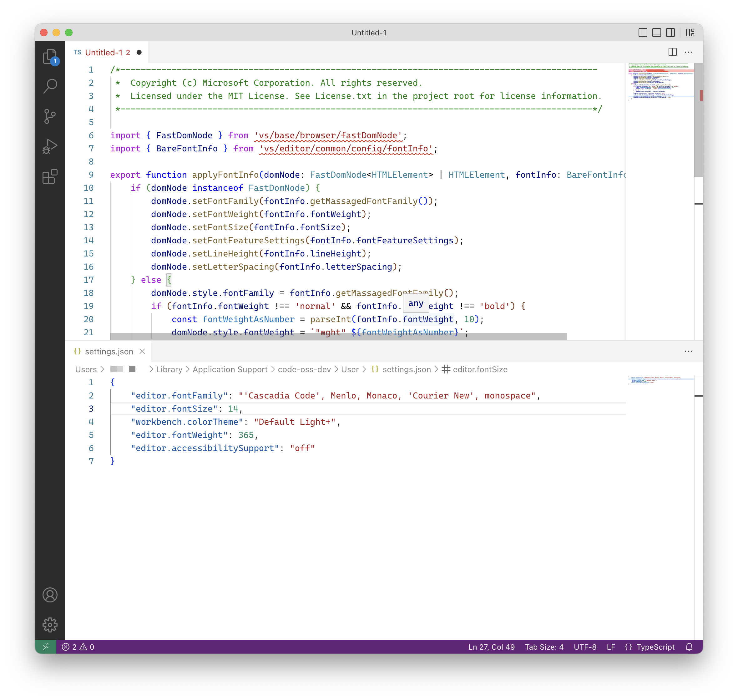Open the Explorer view in the activity bar
The width and height of the screenshot is (738, 700).
50,56
